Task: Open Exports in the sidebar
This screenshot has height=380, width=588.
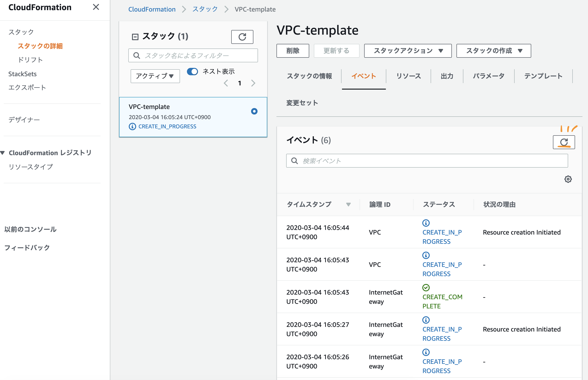Action: pyautogui.click(x=27, y=87)
